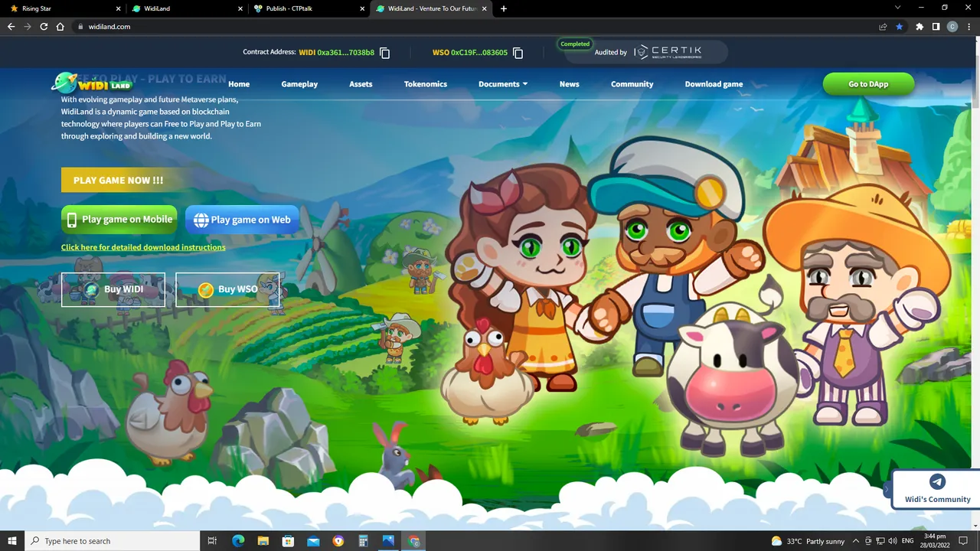Image resolution: width=980 pixels, height=551 pixels.
Task: Switch to the second WidiLand tab
Action: point(188,8)
